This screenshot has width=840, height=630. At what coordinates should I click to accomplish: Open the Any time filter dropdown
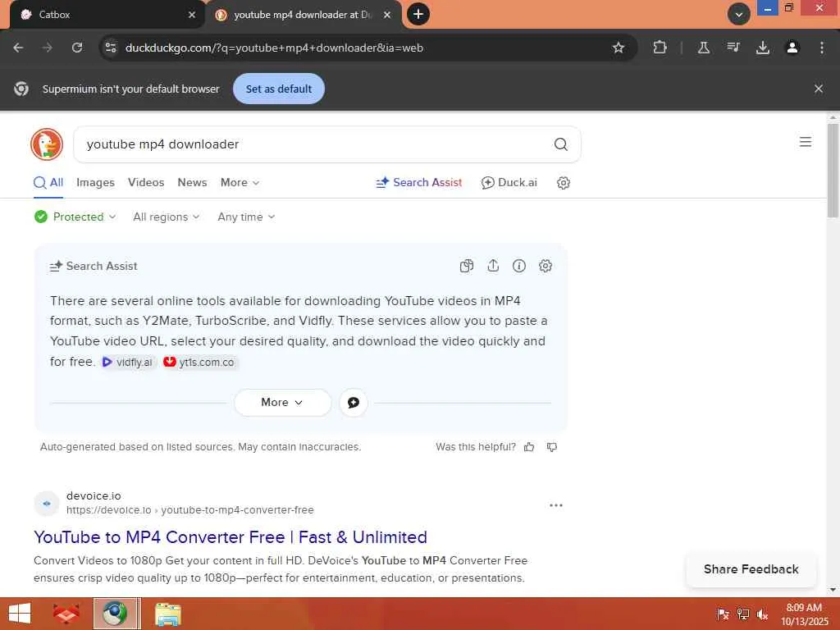coord(246,217)
